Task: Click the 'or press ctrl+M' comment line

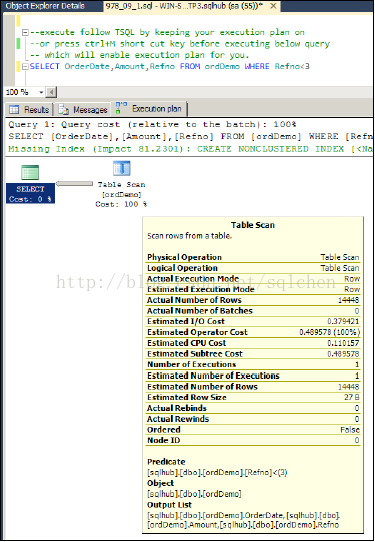Action: click(180, 44)
